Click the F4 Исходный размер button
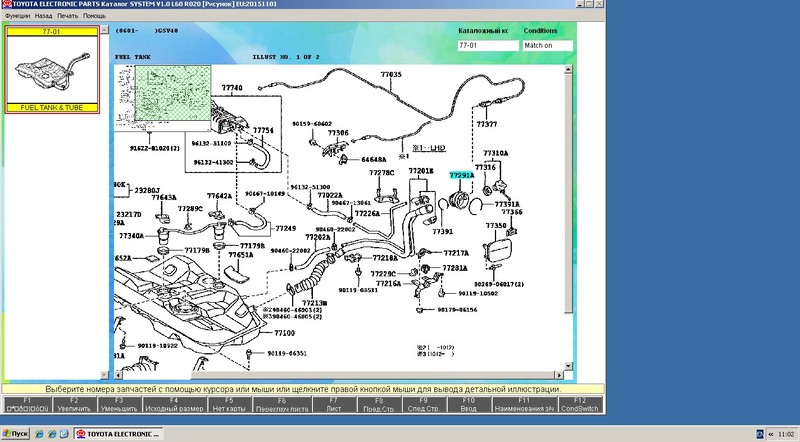The width and height of the screenshot is (800, 442). coord(174,404)
